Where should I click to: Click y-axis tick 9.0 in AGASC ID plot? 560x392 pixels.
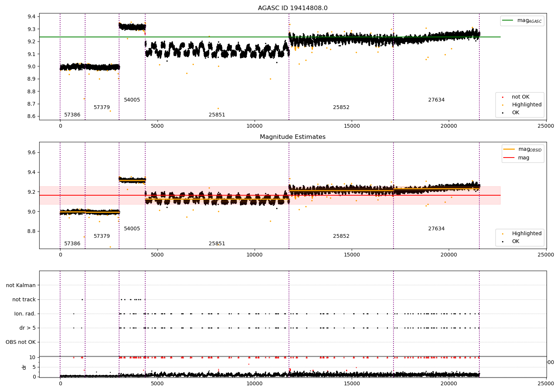pyautogui.click(x=32, y=67)
